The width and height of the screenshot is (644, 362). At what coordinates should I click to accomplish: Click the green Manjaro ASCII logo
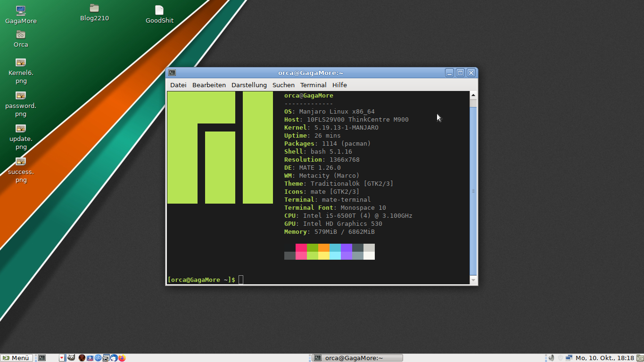tap(220, 148)
